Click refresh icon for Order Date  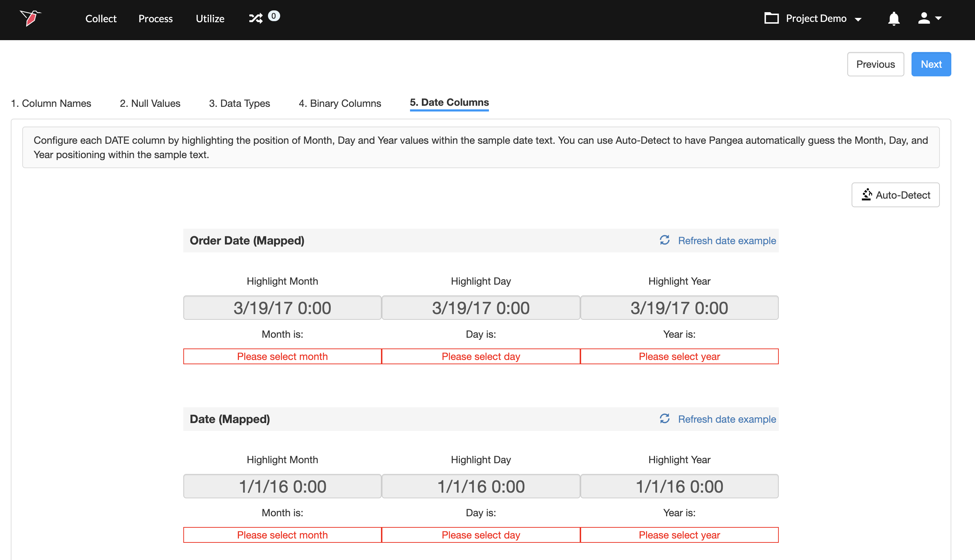pyautogui.click(x=664, y=240)
